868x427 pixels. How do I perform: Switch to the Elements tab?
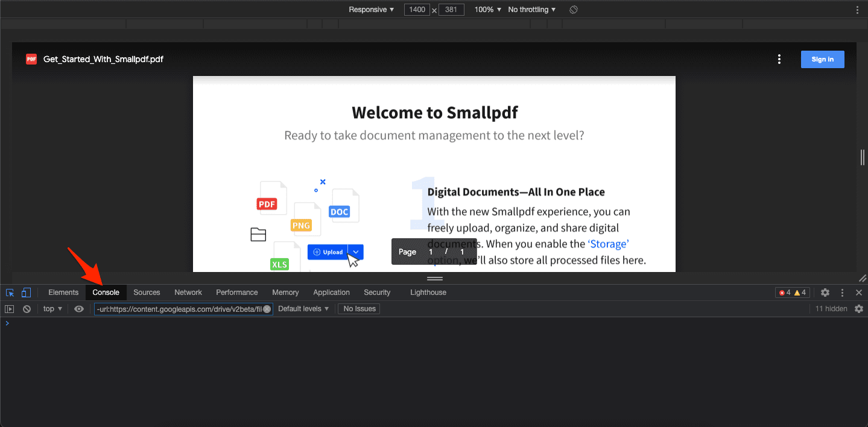coord(63,293)
